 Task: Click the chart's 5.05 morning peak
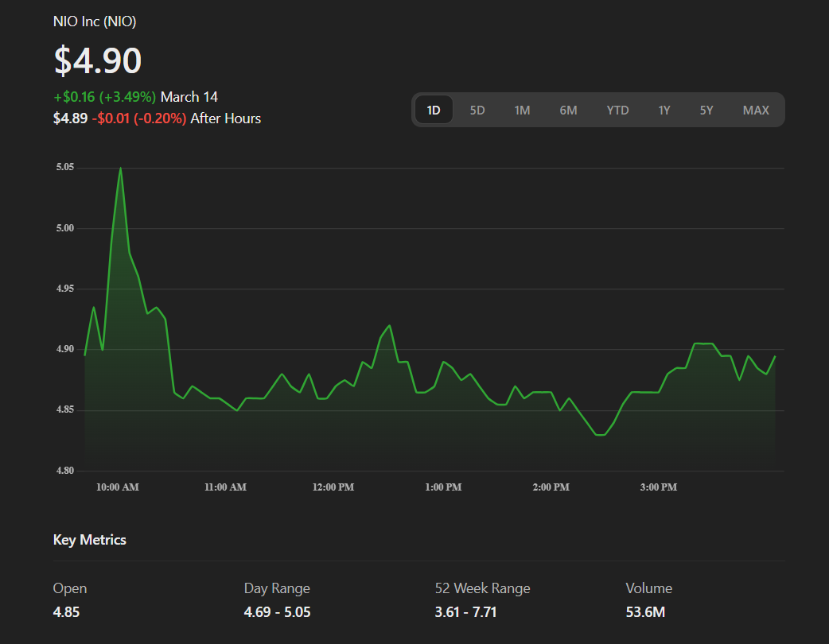tap(121, 169)
